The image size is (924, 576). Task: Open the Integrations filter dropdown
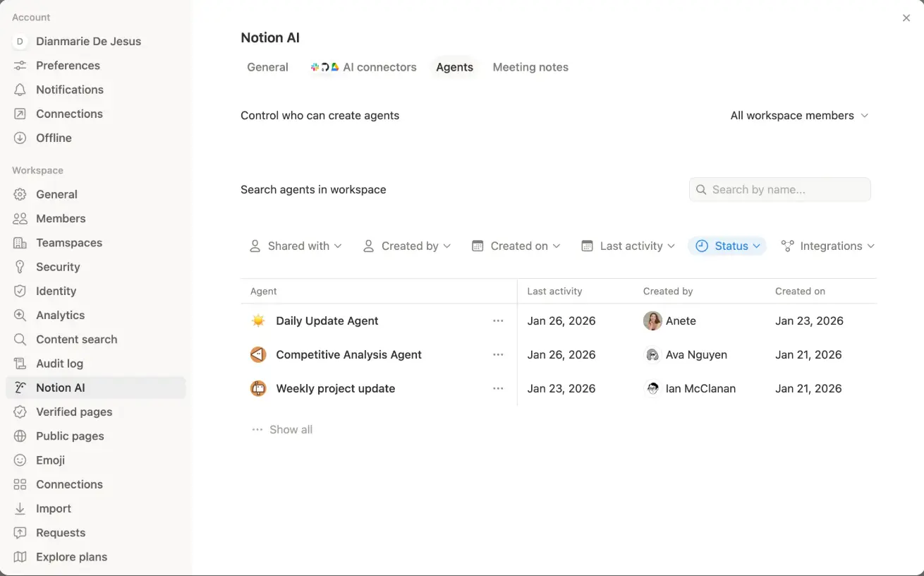pos(828,246)
